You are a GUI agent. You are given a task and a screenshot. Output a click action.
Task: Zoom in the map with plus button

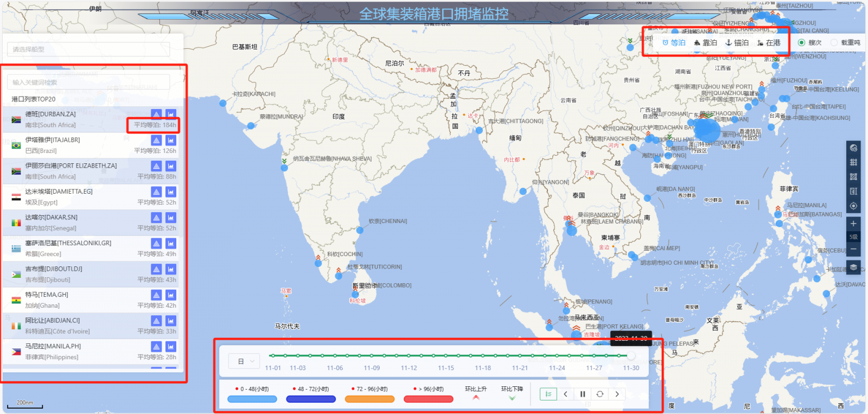pos(853,224)
